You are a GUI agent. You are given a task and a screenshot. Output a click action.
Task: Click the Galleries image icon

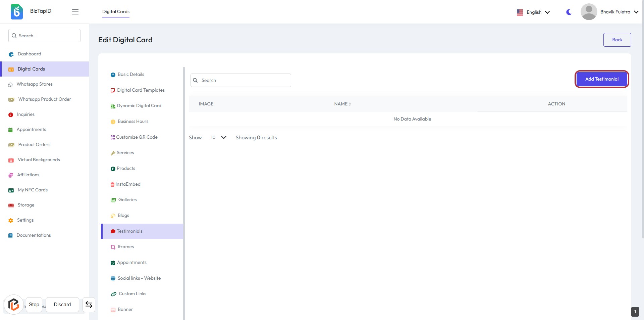click(113, 200)
